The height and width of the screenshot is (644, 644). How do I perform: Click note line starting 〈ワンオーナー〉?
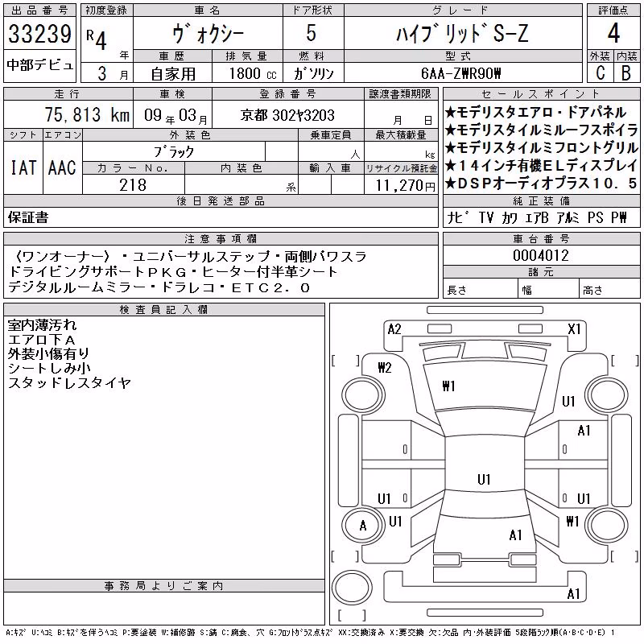point(189,257)
